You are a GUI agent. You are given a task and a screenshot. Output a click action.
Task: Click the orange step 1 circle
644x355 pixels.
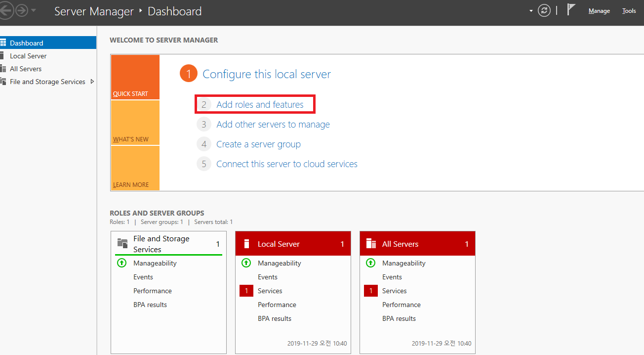pyautogui.click(x=188, y=74)
